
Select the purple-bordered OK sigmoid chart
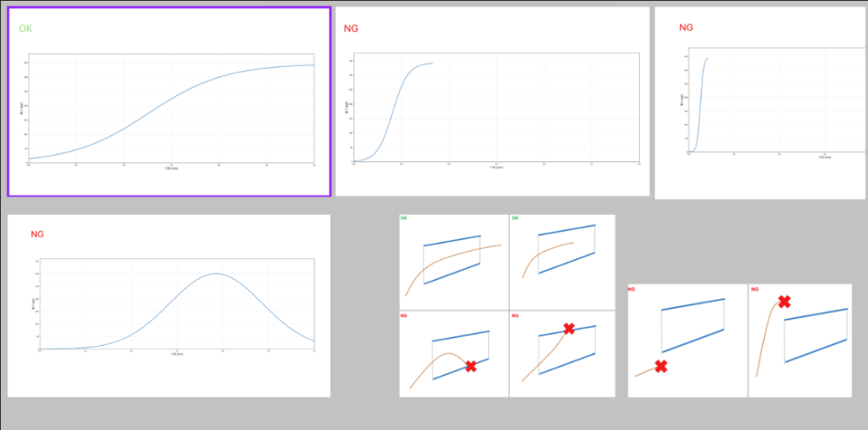point(169,101)
